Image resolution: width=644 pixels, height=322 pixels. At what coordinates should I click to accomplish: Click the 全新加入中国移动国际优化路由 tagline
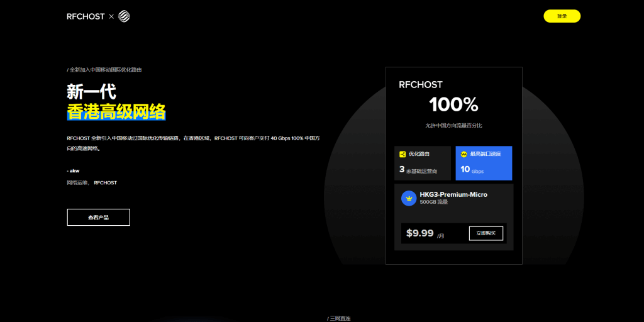[x=104, y=70]
